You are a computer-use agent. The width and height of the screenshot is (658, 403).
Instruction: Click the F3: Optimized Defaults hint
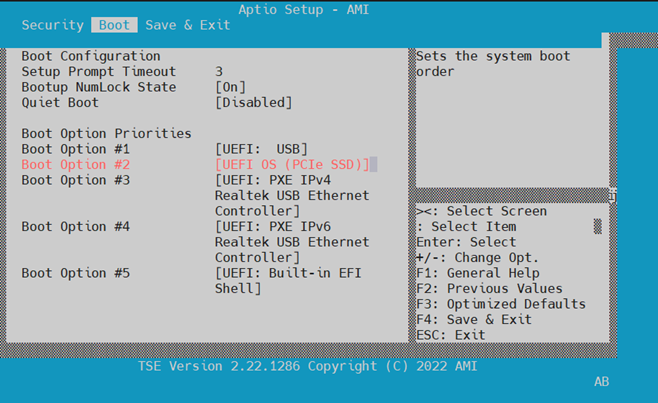[x=500, y=304]
